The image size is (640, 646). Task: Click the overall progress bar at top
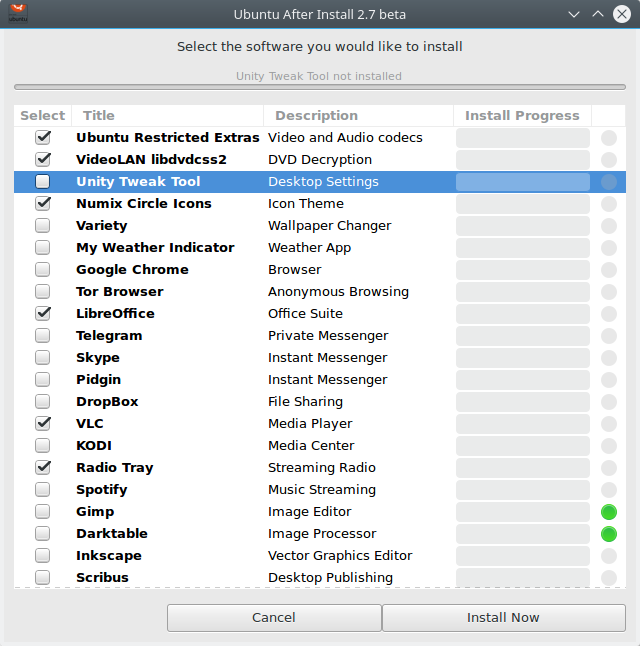pyautogui.click(x=320, y=87)
